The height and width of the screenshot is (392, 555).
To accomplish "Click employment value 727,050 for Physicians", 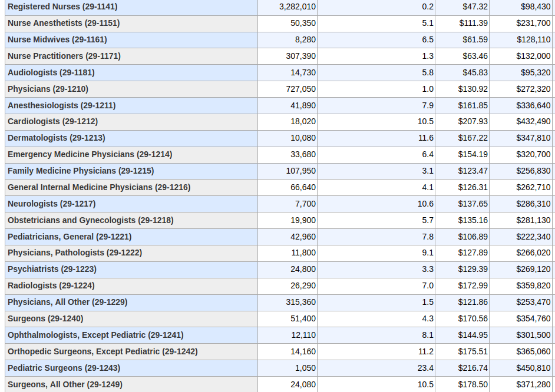I will [301, 89].
